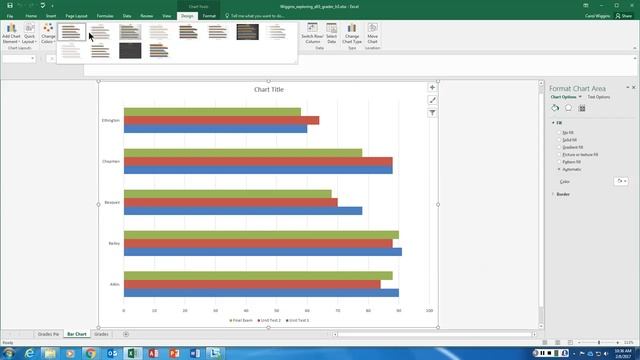Image resolution: width=640 pixels, height=360 pixels.
Task: Click the Chart Filters funnel button
Action: tap(432, 113)
